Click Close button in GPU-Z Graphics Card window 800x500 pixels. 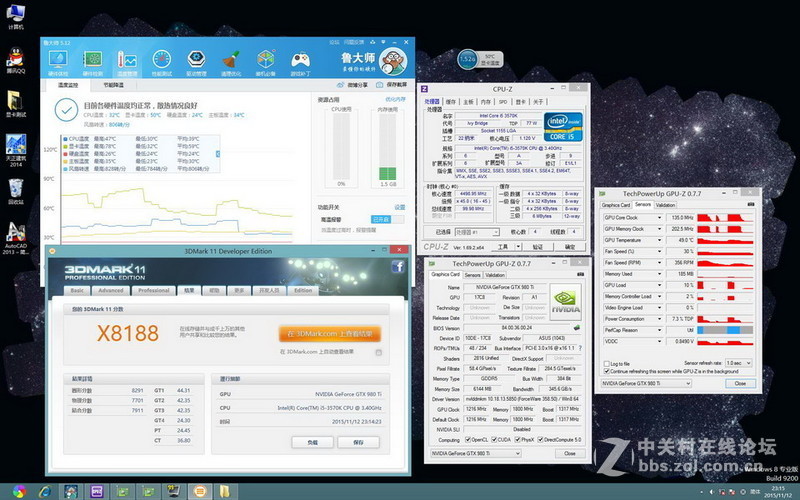570,453
